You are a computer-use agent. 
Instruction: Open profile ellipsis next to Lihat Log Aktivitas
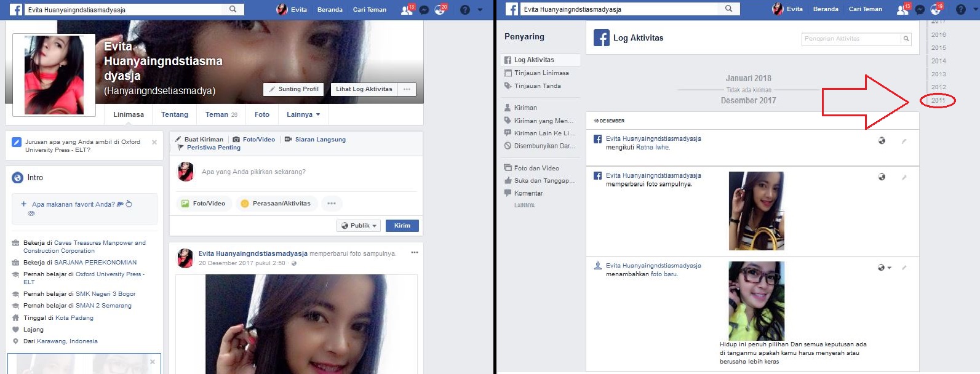tap(407, 89)
